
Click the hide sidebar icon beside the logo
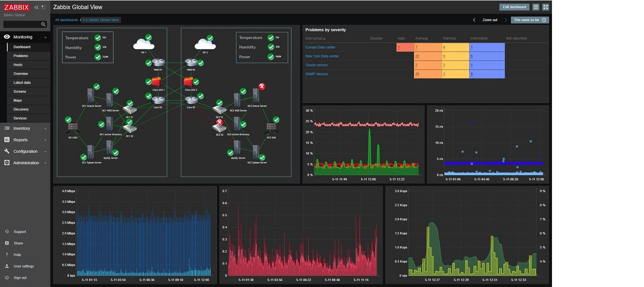43,7
